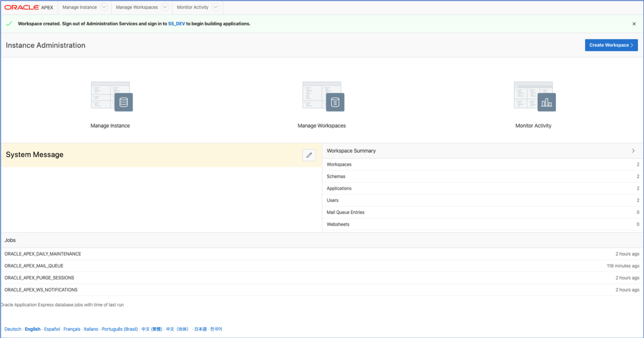Switch language to 中文 (繁體)
644x338 pixels.
152,329
